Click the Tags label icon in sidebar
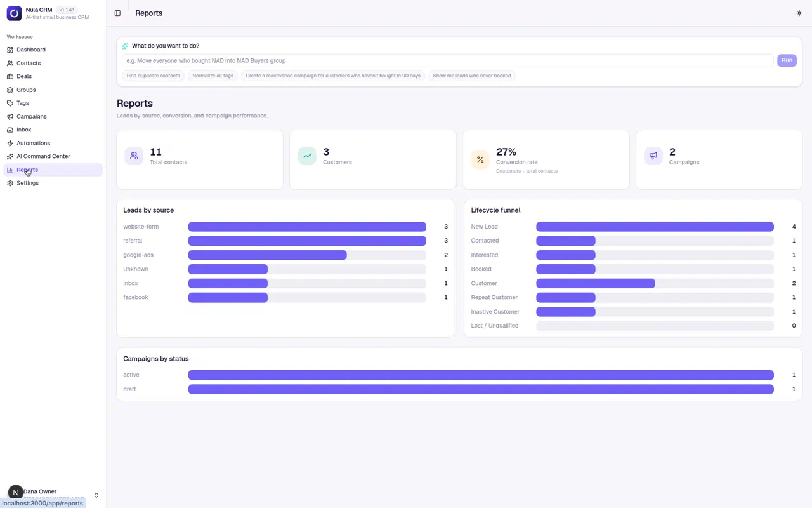Image resolution: width=812 pixels, height=508 pixels. click(10, 103)
